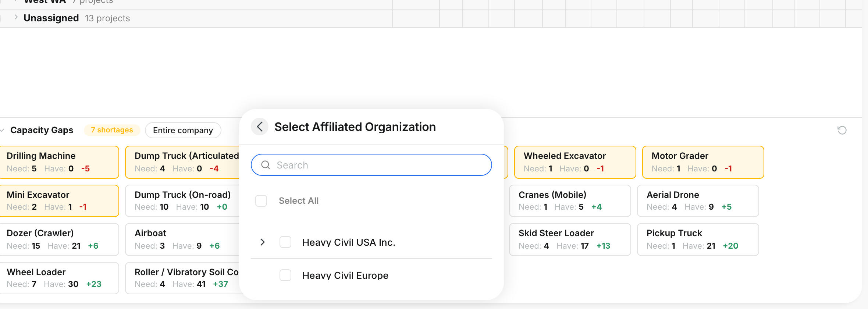This screenshot has height=309, width=868.
Task: Expand Heavy Civil USA Inc. sub-organizations
Action: tap(262, 242)
